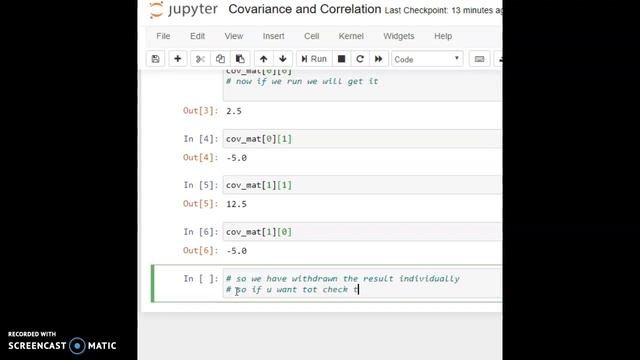Insert cell below with plus icon
Screen dimensions: 640x360
(178, 59)
